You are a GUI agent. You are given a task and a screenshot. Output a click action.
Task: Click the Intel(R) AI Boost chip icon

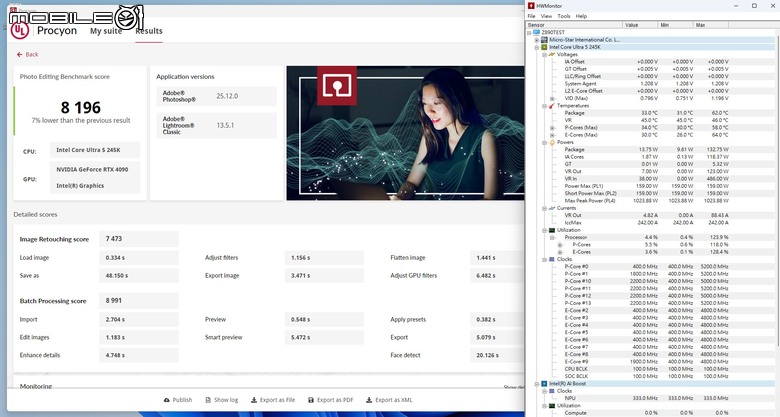[544, 384]
